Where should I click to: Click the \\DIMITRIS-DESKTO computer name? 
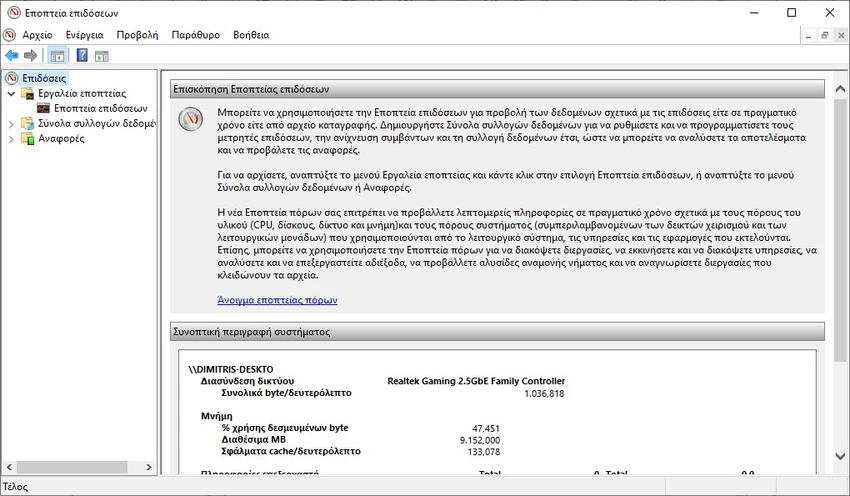tap(231, 369)
